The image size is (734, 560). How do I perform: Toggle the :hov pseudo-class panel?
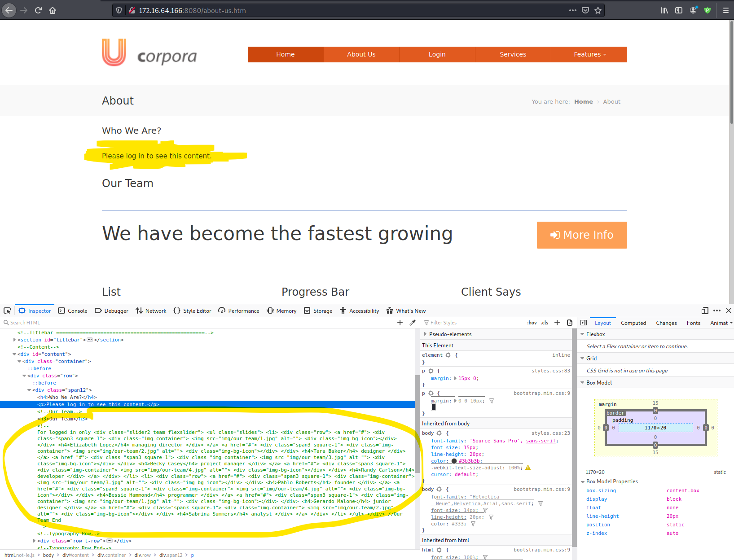532,323
